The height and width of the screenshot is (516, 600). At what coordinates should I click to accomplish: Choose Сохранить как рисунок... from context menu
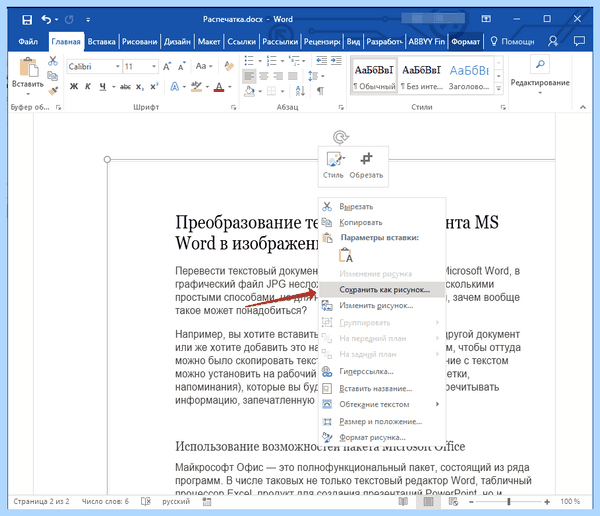tap(382, 290)
